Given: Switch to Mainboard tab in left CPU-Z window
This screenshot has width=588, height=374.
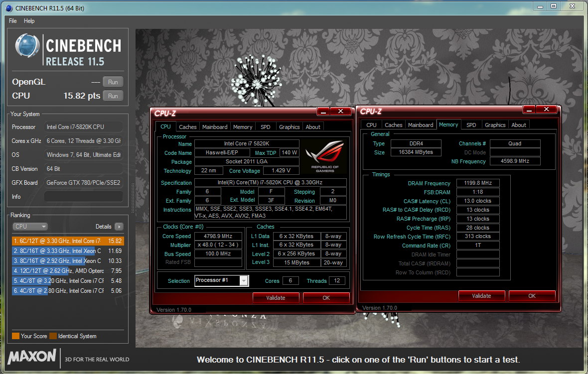Looking at the screenshot, I should (x=214, y=126).
